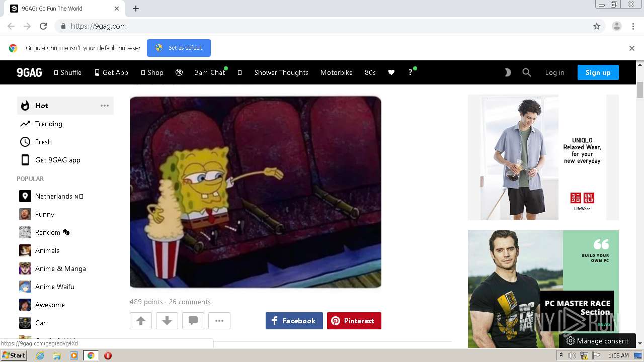This screenshot has width=644, height=362.
Task: Dismiss the default browser infobar
Action: pyautogui.click(x=632, y=48)
